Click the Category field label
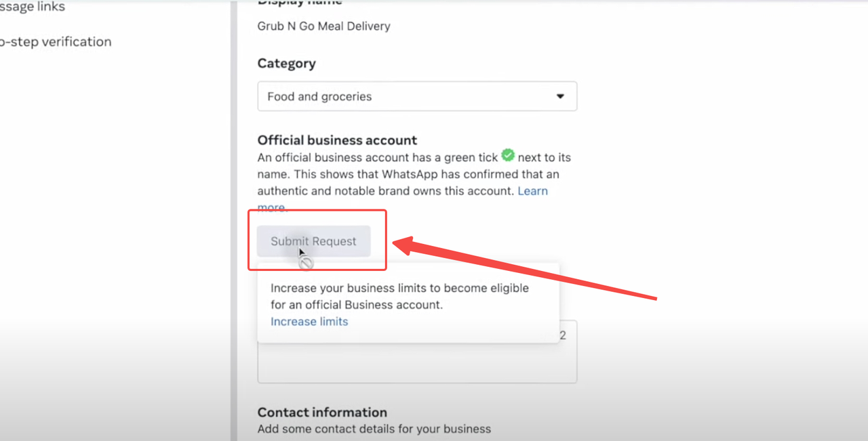 [286, 64]
